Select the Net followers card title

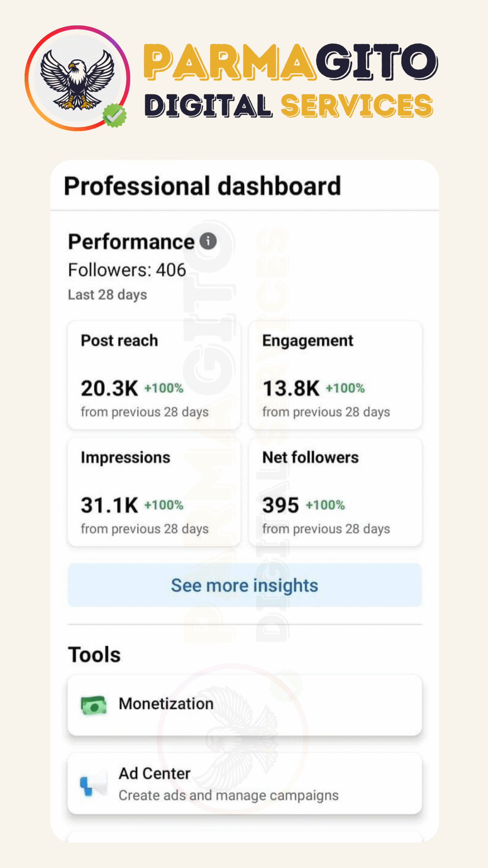click(310, 457)
